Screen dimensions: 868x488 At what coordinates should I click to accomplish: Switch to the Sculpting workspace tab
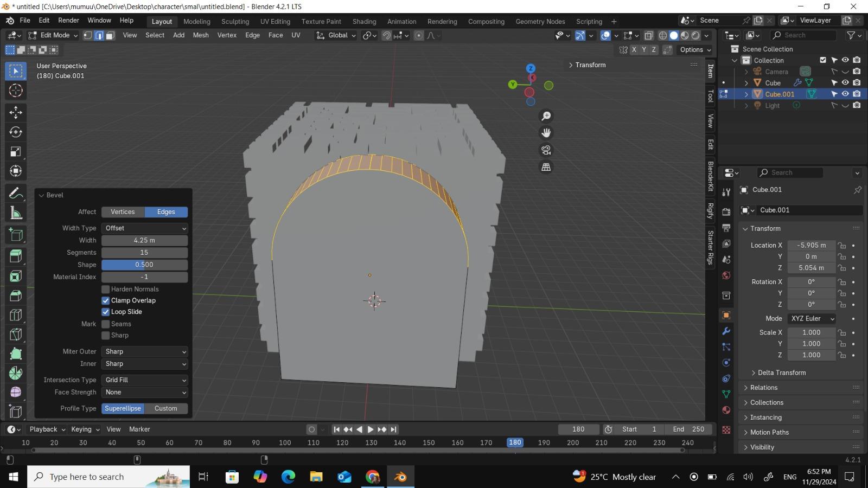[235, 21]
